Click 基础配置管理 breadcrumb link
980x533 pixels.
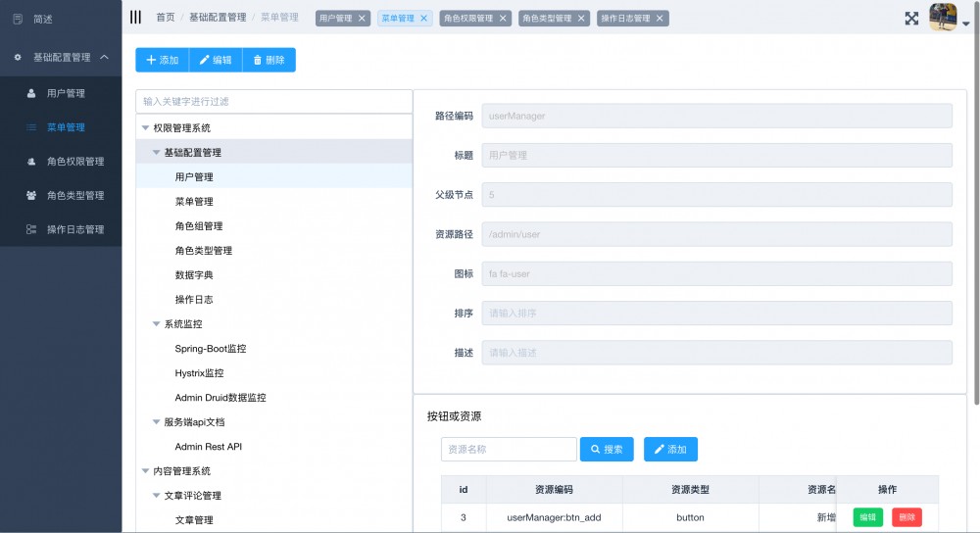pyautogui.click(x=218, y=18)
